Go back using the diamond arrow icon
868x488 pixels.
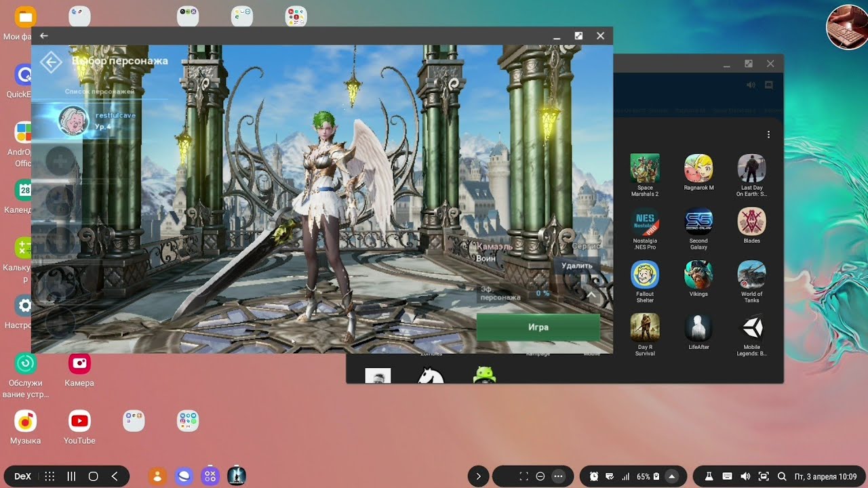point(51,62)
